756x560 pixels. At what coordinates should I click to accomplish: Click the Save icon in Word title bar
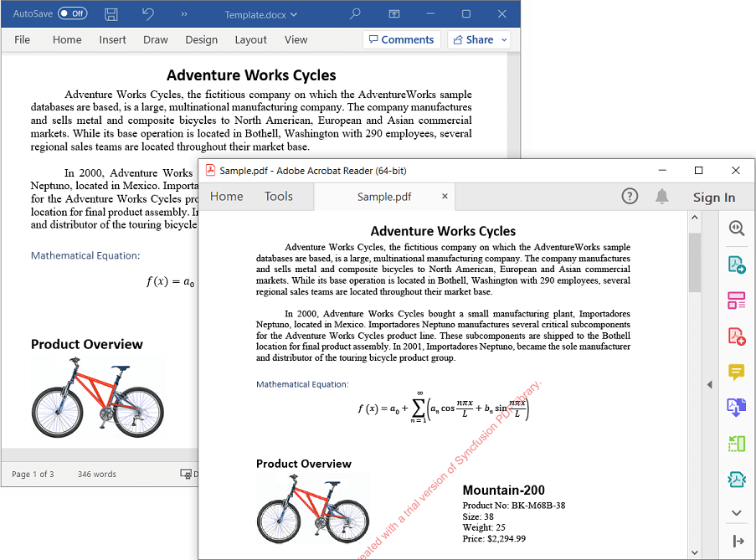click(111, 14)
